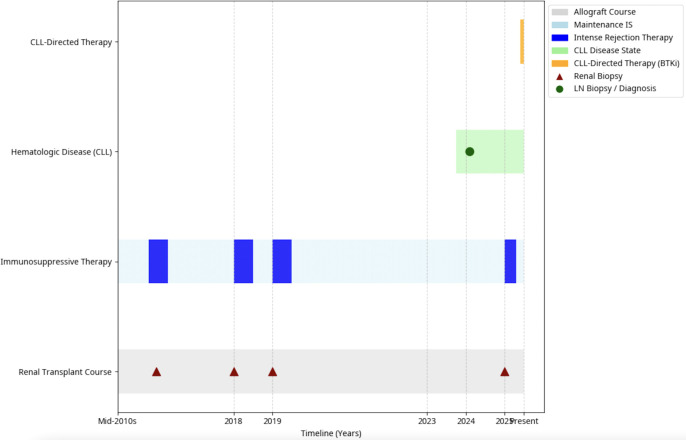Screen dimensions: 686x440
Task: Select the renal biopsy triangle at 2019
Action: point(273,372)
